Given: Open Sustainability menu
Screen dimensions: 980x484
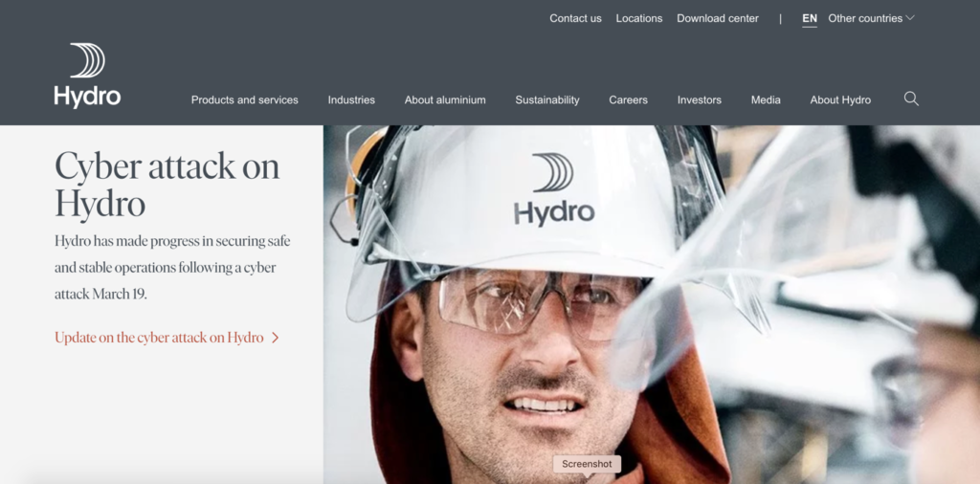Looking at the screenshot, I should pos(546,99).
